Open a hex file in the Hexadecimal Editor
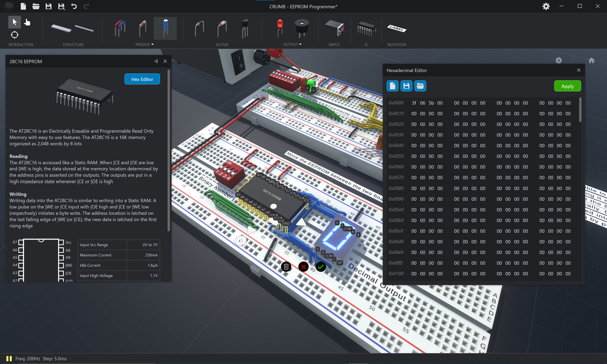Screen dimensions: 607x364 [x=420, y=86]
